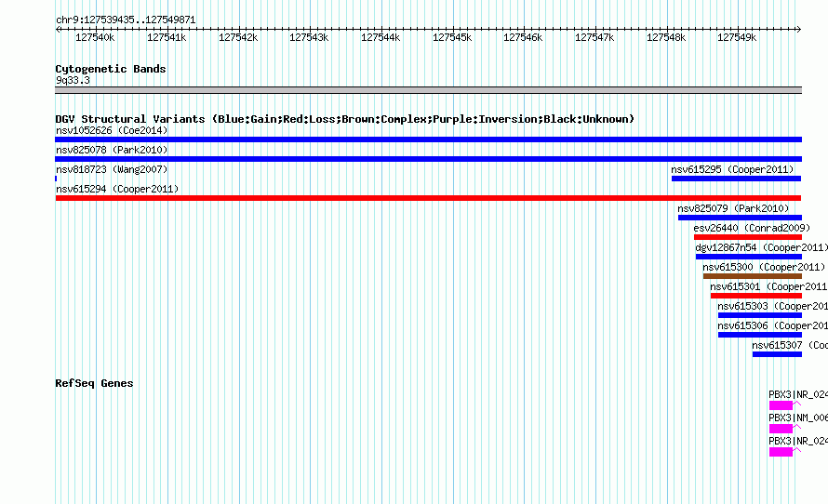Click the DGV Structural Variants track title
This screenshot has width=828, height=504.
coord(345,119)
